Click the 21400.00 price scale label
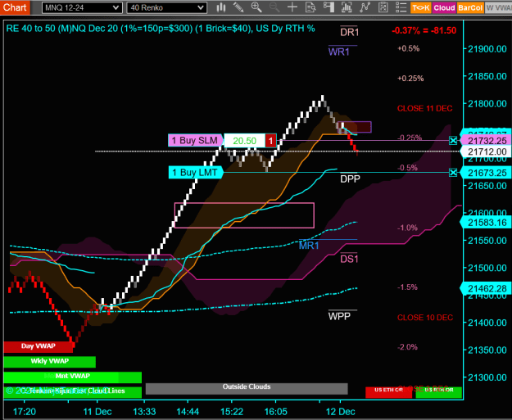 487,323
